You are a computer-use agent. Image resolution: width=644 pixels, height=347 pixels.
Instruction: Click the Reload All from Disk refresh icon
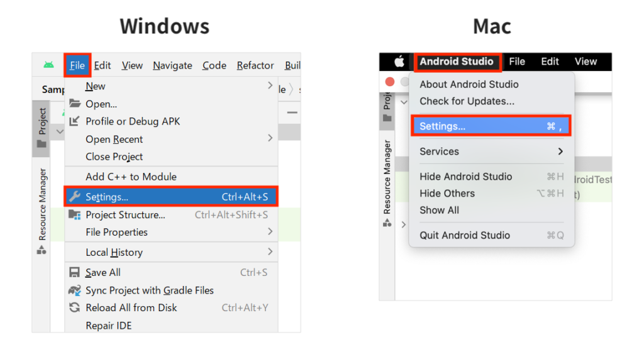pyautogui.click(x=74, y=307)
